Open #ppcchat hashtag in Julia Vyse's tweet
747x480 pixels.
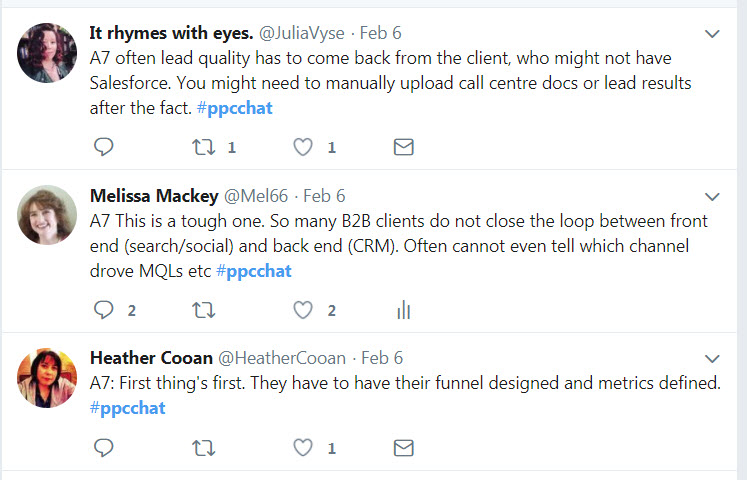click(234, 108)
